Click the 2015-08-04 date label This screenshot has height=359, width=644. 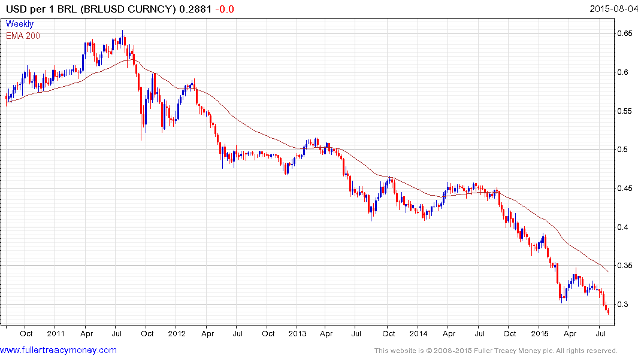(617, 8)
